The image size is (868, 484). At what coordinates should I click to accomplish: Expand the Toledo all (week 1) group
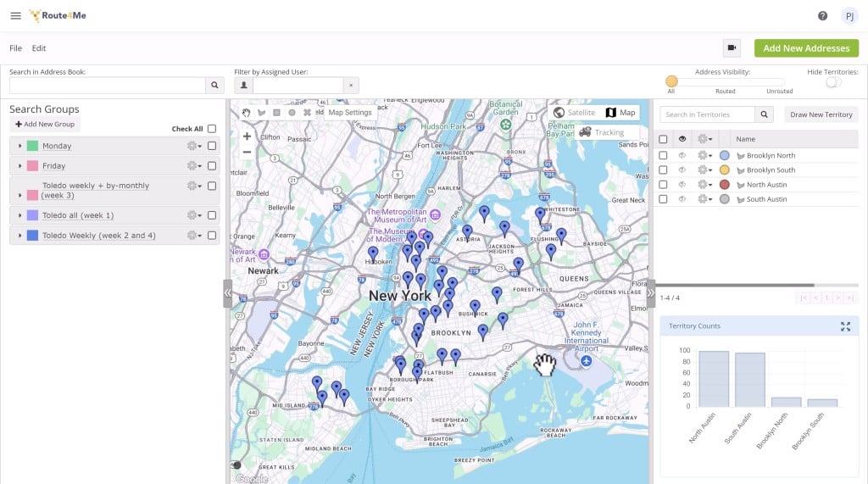coord(20,214)
